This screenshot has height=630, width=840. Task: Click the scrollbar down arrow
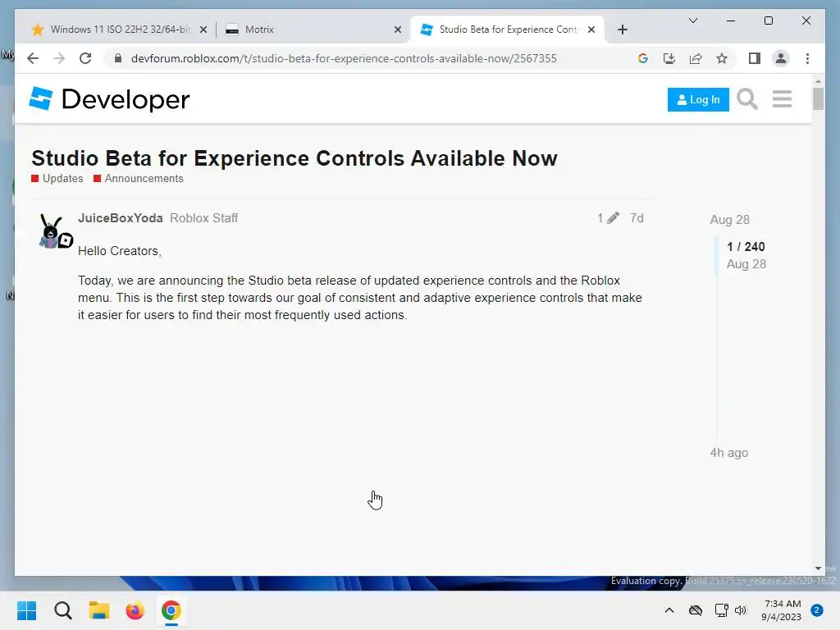(x=818, y=568)
